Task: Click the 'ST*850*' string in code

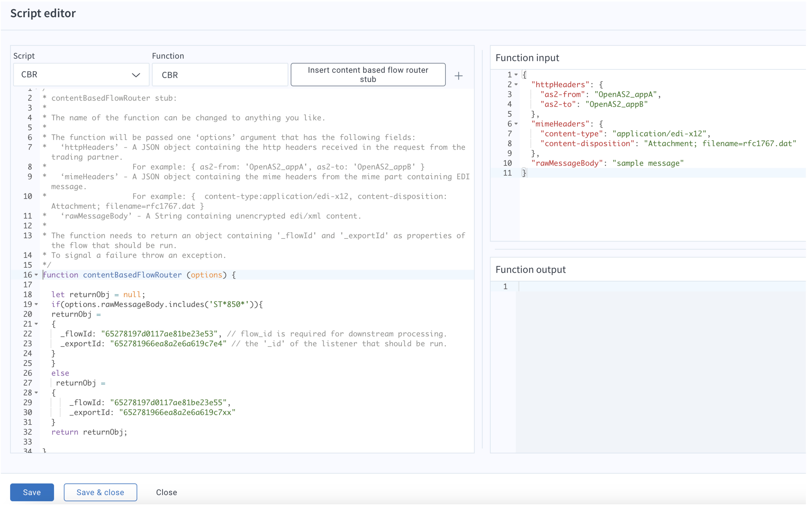Action: 229,304
